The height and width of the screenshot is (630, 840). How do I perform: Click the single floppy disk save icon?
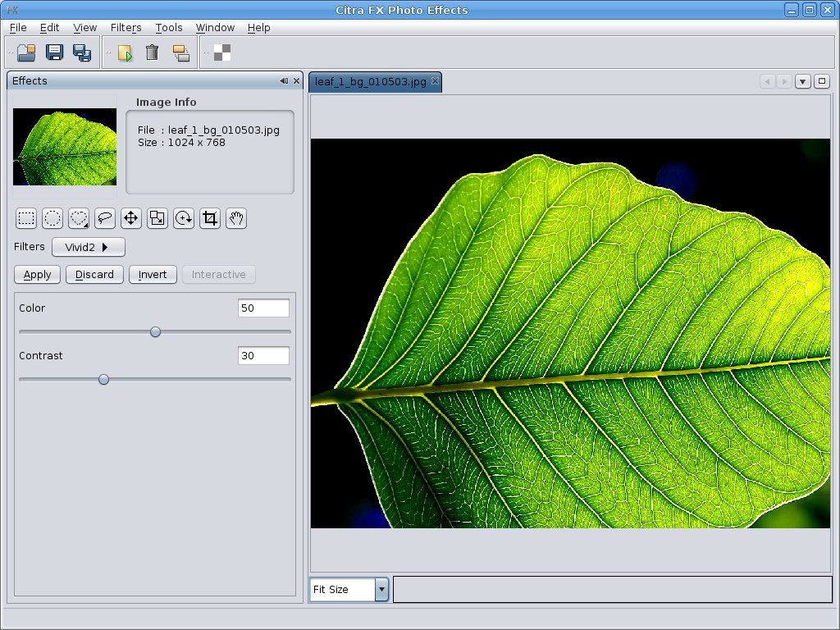pos(54,52)
